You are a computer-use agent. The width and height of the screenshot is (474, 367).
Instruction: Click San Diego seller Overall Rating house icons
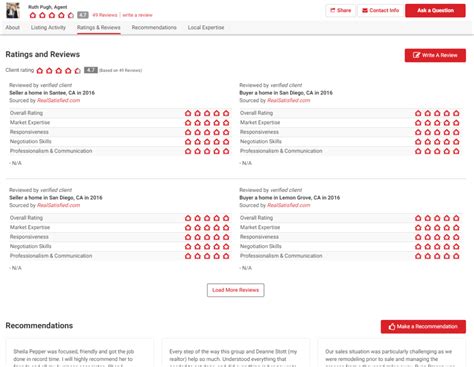pyautogui.click(x=207, y=218)
